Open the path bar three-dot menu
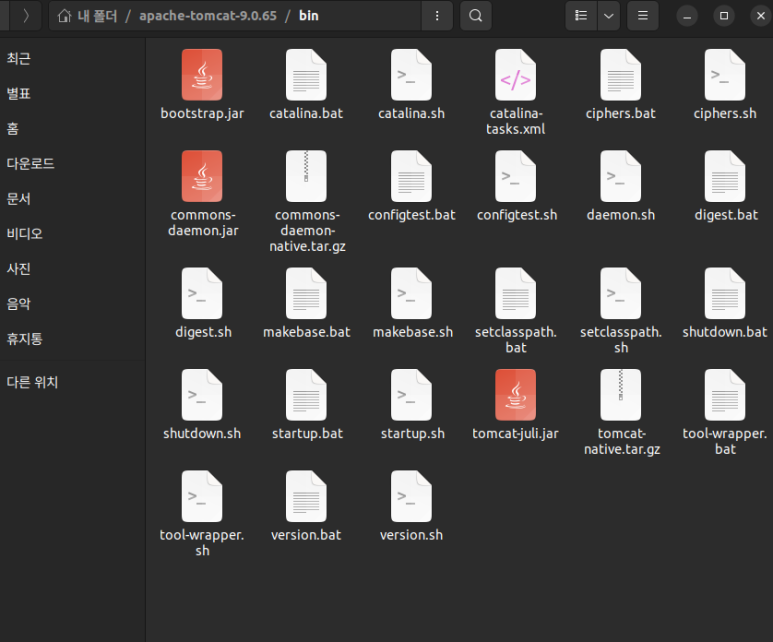Screen dimensions: 773x642 [x=437, y=16]
